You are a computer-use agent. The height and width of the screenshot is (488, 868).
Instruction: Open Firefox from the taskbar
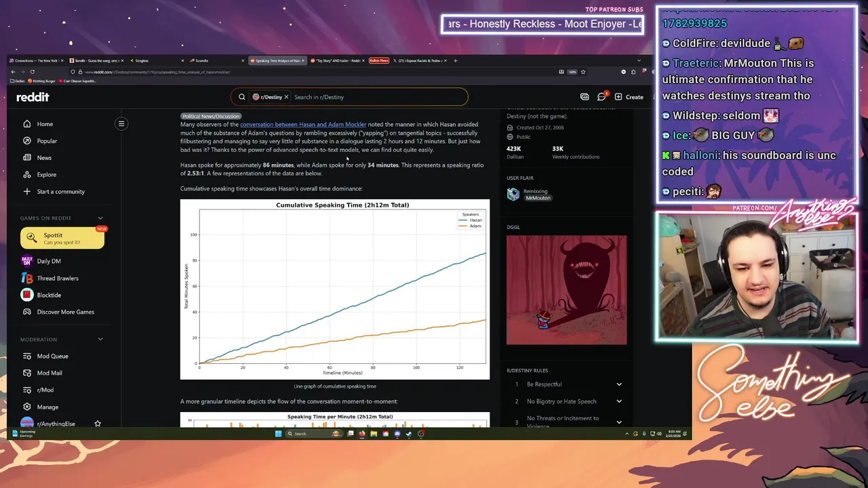[x=362, y=434]
